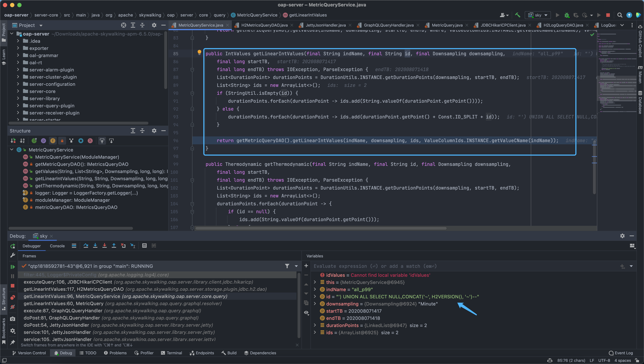644x364 pixels.
Task: Click the Step Over debugger icon
Action: [86, 246]
